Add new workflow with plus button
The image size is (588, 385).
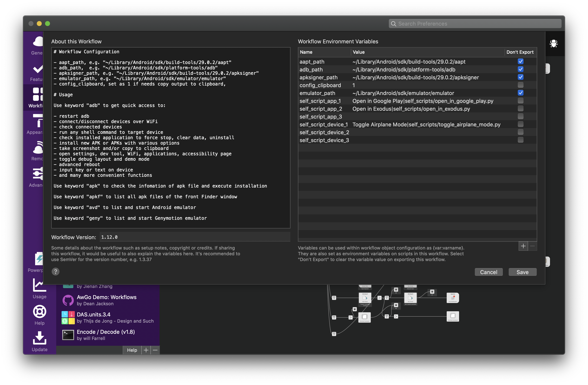(146, 350)
